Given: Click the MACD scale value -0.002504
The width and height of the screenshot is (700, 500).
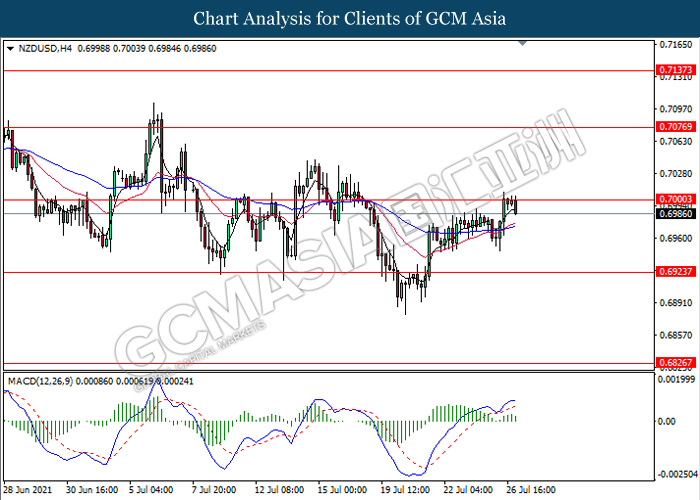Looking at the screenshot, I should tap(677, 474).
